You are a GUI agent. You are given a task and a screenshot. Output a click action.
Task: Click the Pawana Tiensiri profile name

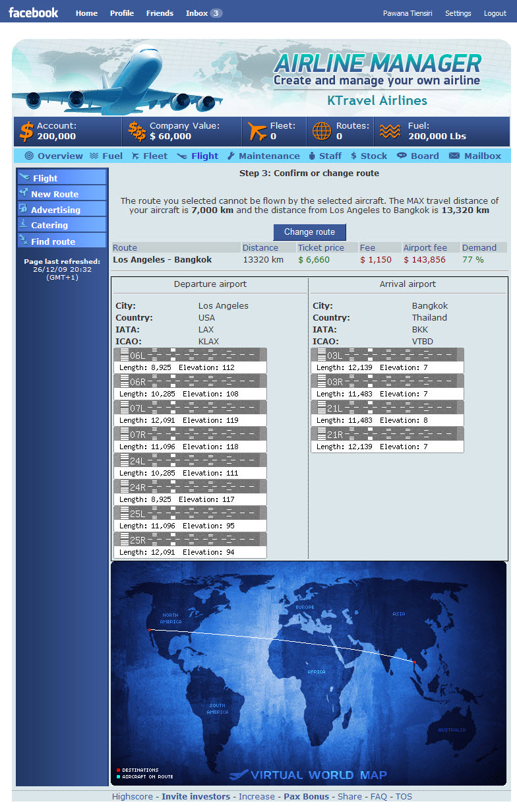pos(408,13)
